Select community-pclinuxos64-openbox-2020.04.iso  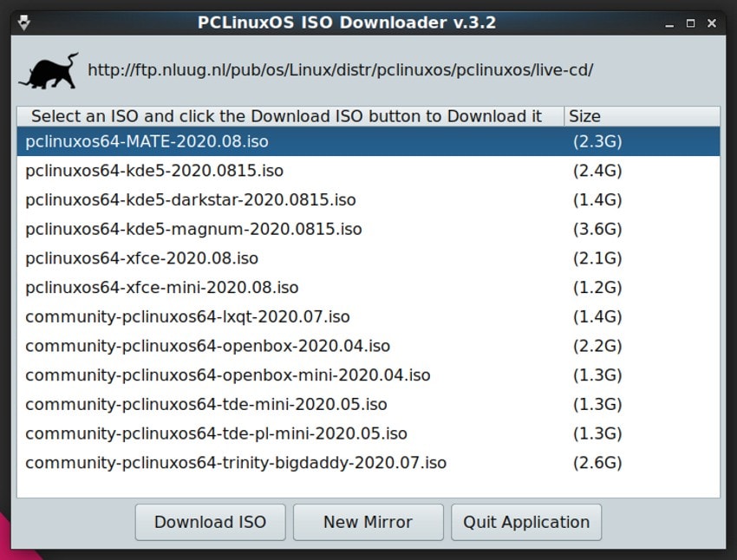pyautogui.click(x=368, y=346)
